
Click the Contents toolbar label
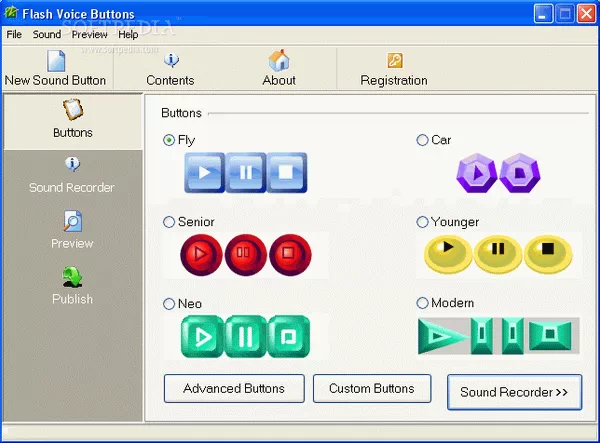pyautogui.click(x=170, y=80)
